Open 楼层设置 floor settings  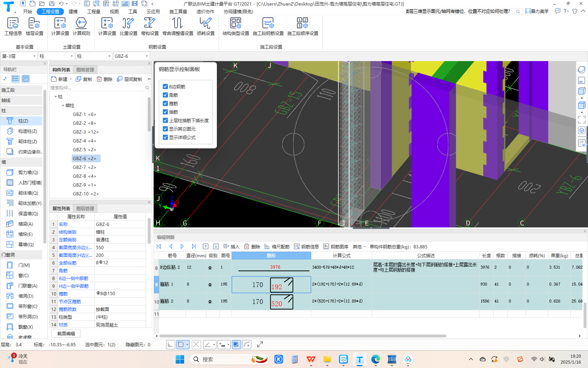[34, 27]
